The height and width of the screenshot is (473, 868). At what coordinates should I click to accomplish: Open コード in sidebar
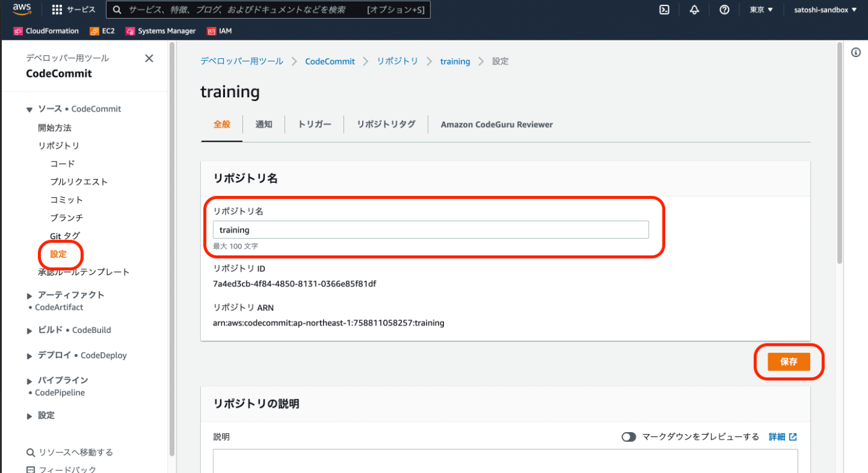[x=62, y=164]
